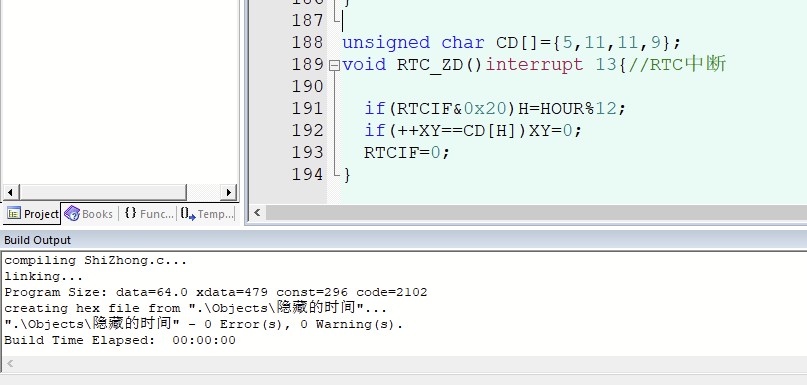
Task: Click the project panel horizontal scrollbar thumb
Action: (x=103, y=192)
